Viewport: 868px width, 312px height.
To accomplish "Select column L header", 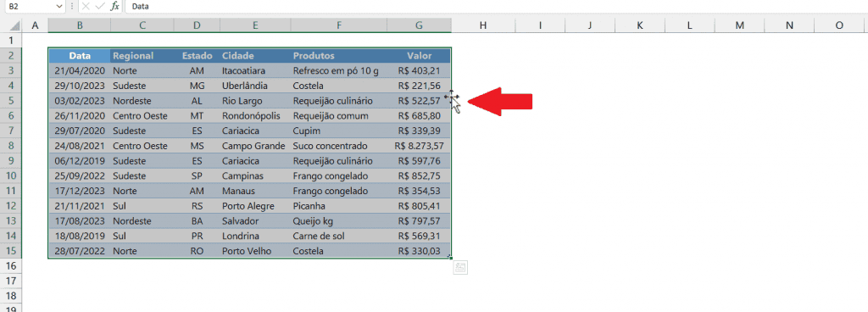I will click(690, 25).
